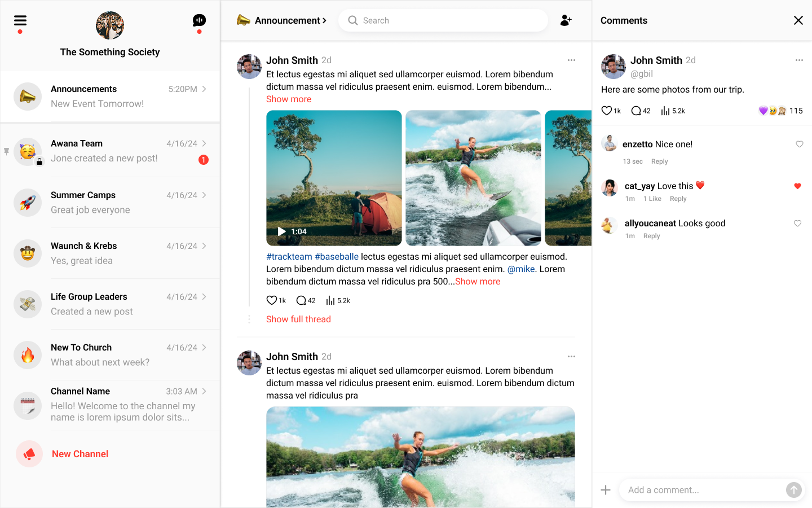Toggle like on allyoucaneat's comment
Viewport: 812px width, 508px height.
pyautogui.click(x=797, y=224)
